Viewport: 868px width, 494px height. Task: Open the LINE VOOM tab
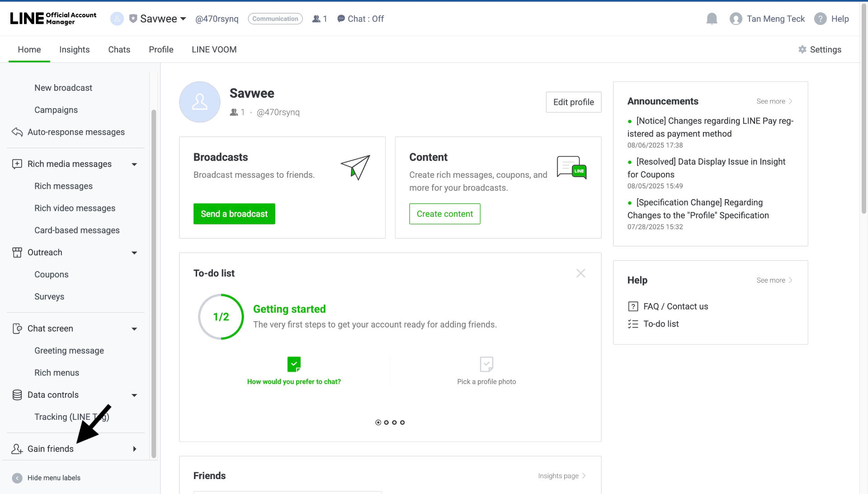(x=214, y=49)
